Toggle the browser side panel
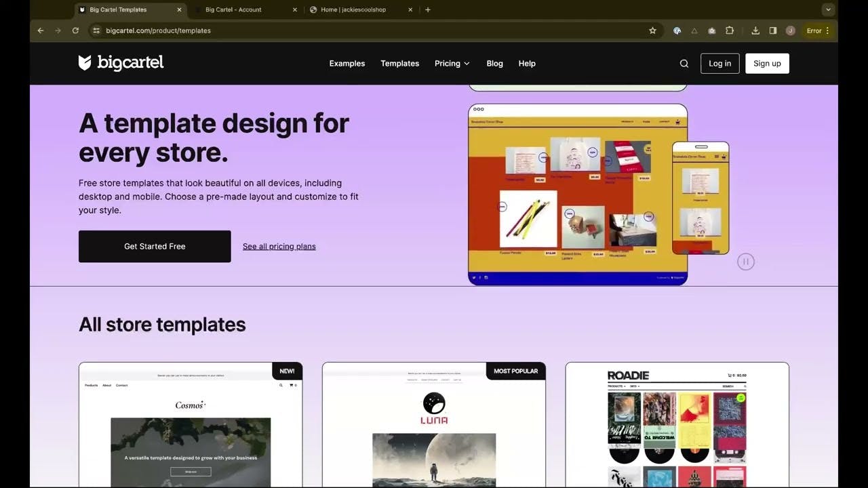 (x=773, y=30)
